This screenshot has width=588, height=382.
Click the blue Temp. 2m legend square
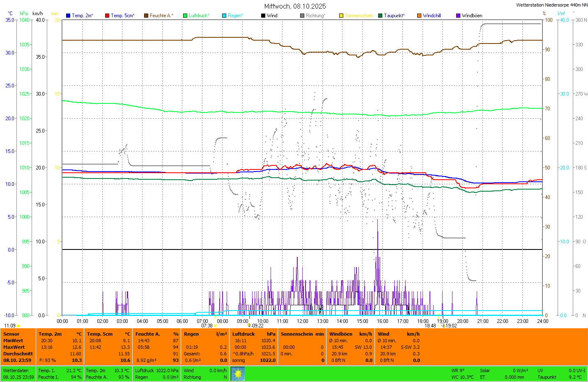click(68, 16)
